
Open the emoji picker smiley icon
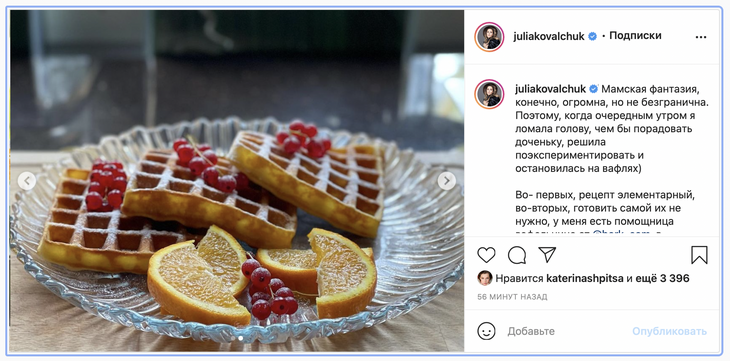click(x=486, y=331)
